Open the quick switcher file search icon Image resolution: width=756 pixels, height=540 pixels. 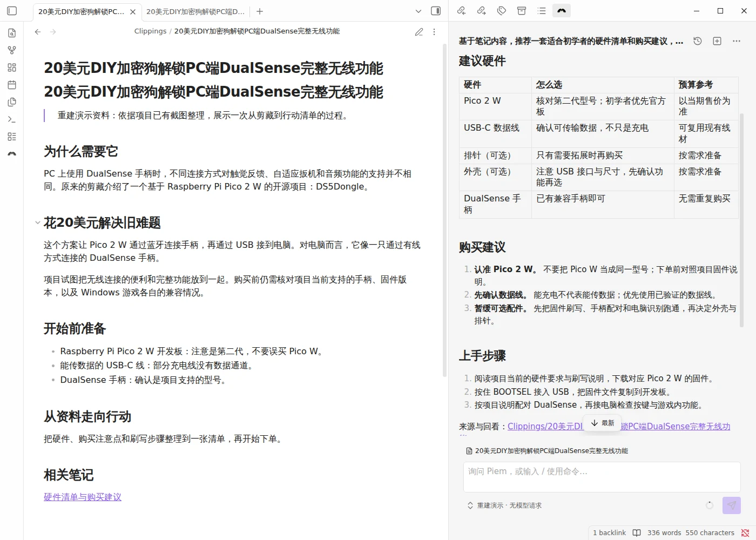point(12,33)
